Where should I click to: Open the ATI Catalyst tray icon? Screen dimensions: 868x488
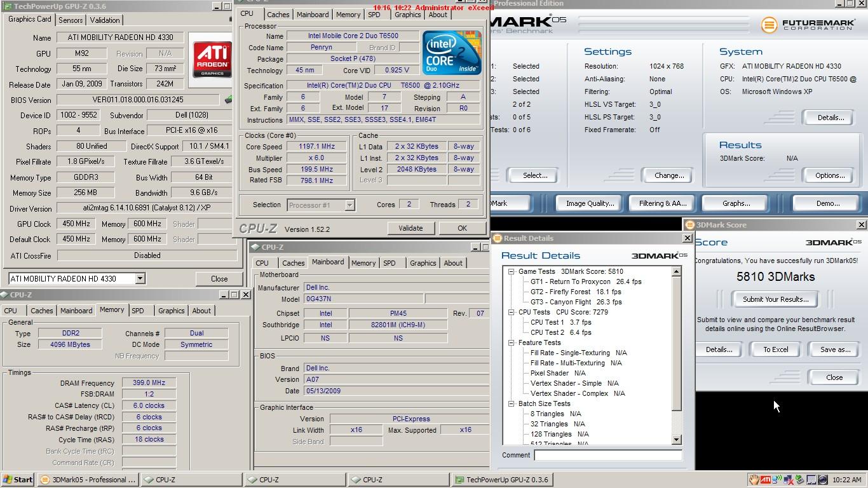[766, 480]
